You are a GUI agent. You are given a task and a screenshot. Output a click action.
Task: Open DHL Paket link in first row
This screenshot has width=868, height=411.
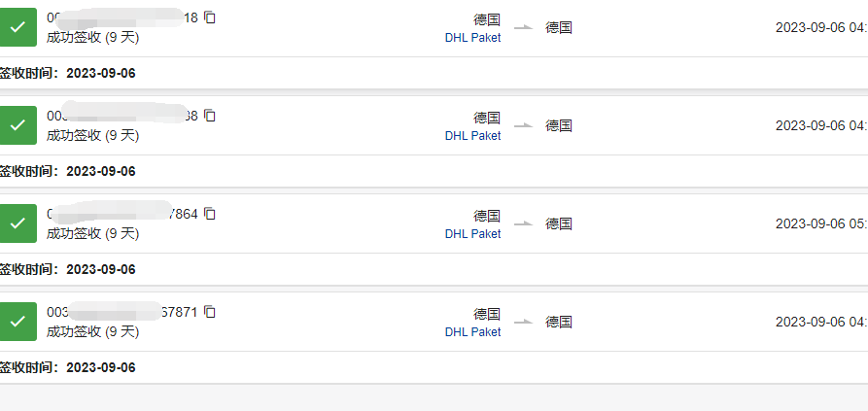click(x=472, y=38)
